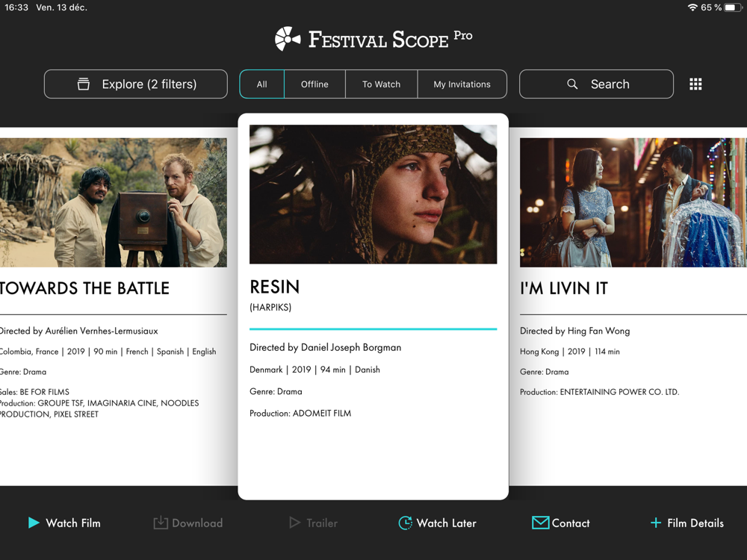Switch to the Offline tab
This screenshot has width=747, height=560.
tap(314, 84)
